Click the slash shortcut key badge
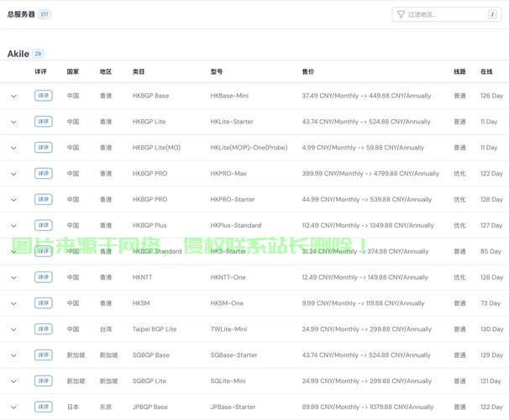The height and width of the screenshot is (420, 509). pos(491,14)
